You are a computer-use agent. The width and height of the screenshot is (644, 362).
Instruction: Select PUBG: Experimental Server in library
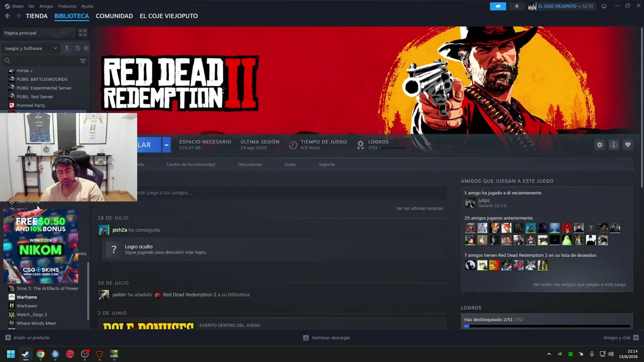45,88
